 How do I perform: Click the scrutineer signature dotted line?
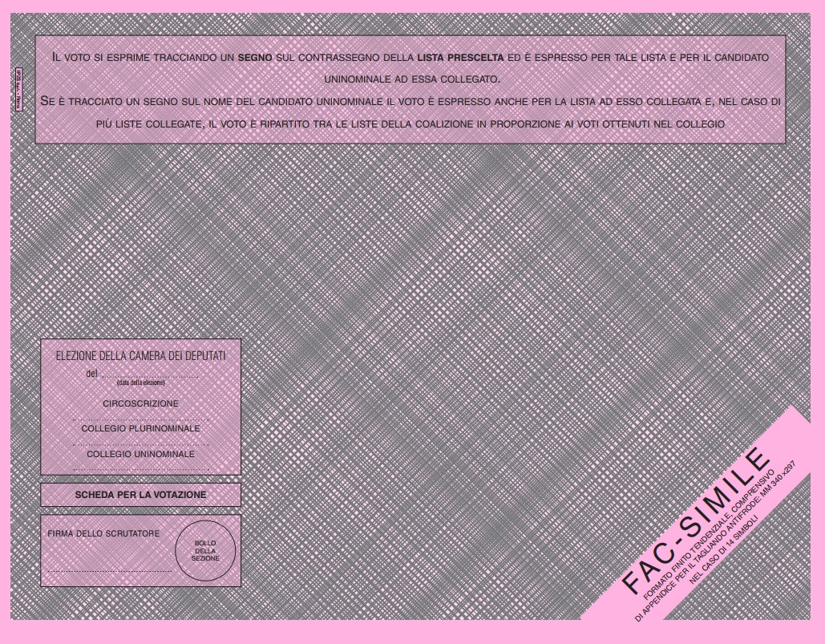(108, 571)
